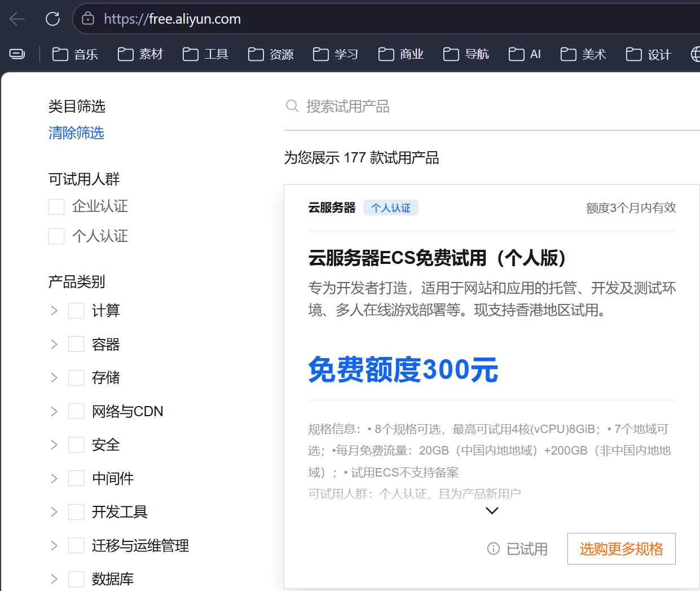Click the 云服务器 card label

[x=332, y=208]
